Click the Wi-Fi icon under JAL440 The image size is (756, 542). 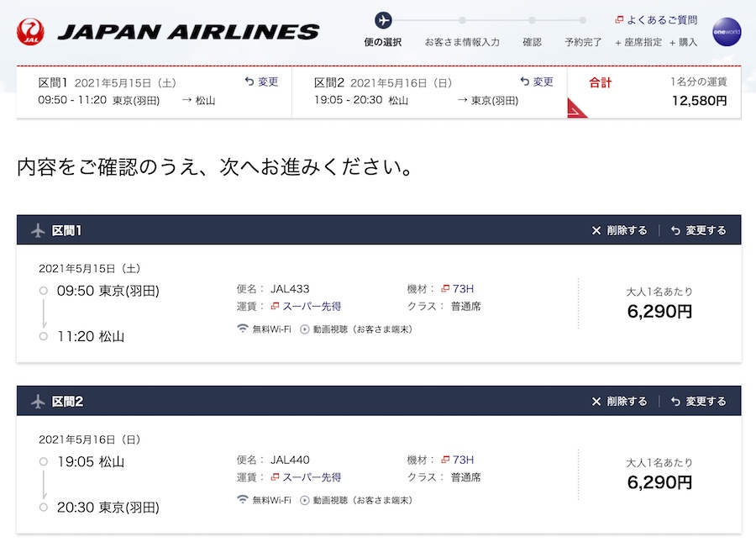pos(243,500)
